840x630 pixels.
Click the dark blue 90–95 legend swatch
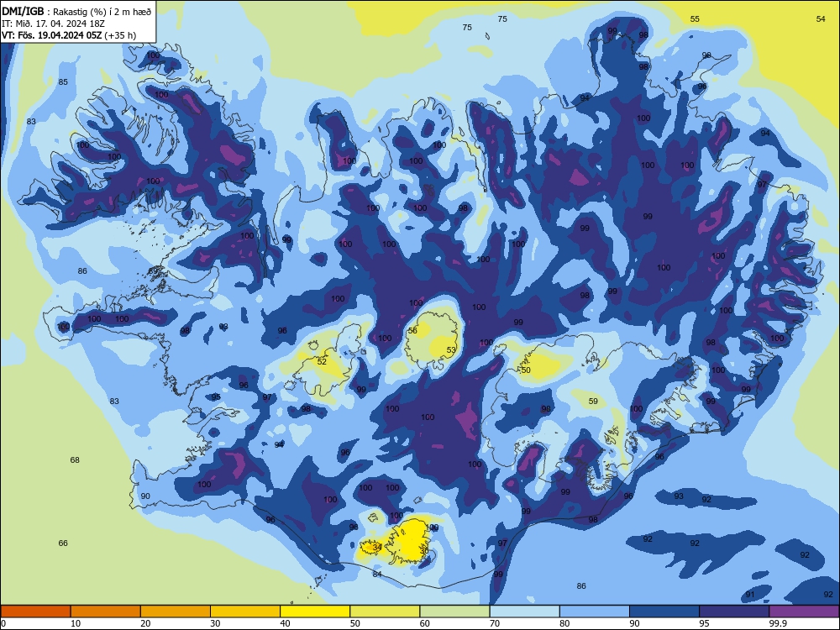(664, 612)
